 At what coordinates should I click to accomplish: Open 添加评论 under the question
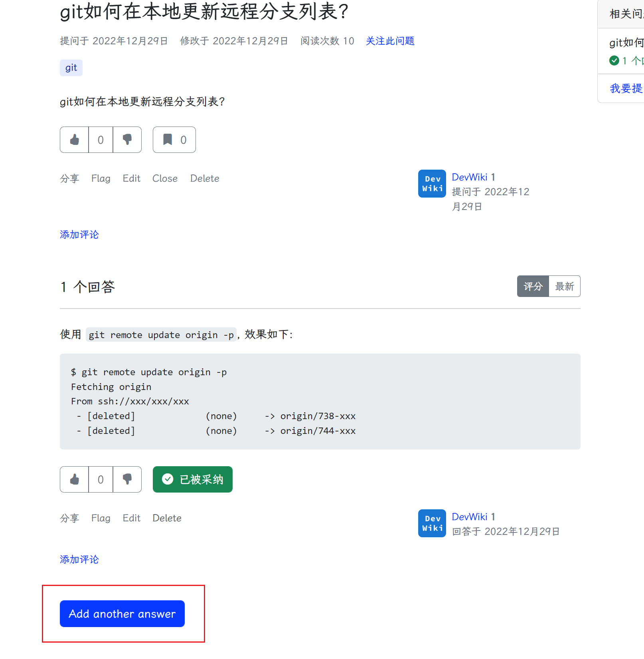click(79, 235)
